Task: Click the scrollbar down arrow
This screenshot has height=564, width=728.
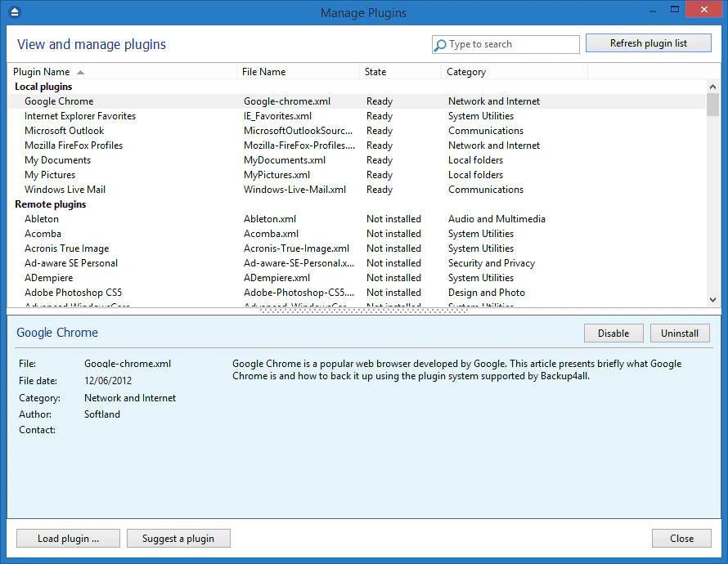Action: [x=712, y=300]
